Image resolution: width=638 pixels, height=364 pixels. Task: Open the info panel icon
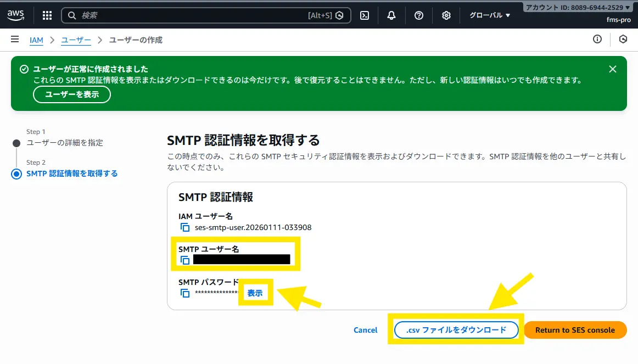(x=597, y=40)
